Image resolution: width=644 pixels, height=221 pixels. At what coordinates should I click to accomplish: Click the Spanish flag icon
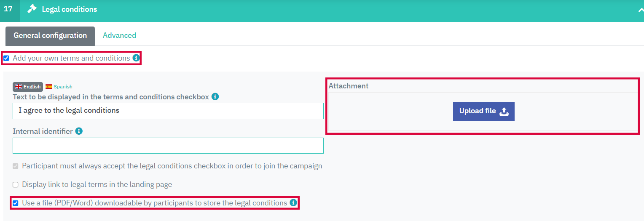pos(49,87)
